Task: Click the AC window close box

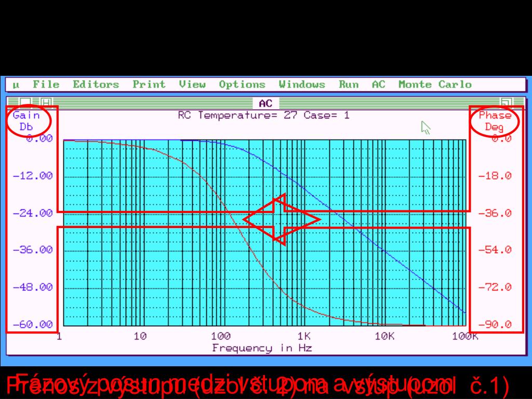Action: click(x=25, y=102)
